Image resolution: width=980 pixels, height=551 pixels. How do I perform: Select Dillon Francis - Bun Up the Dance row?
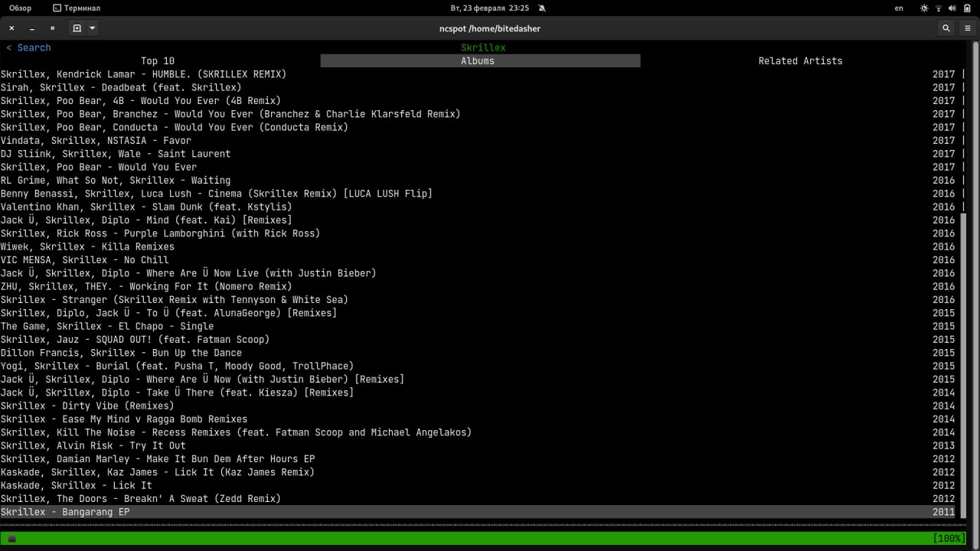click(478, 353)
